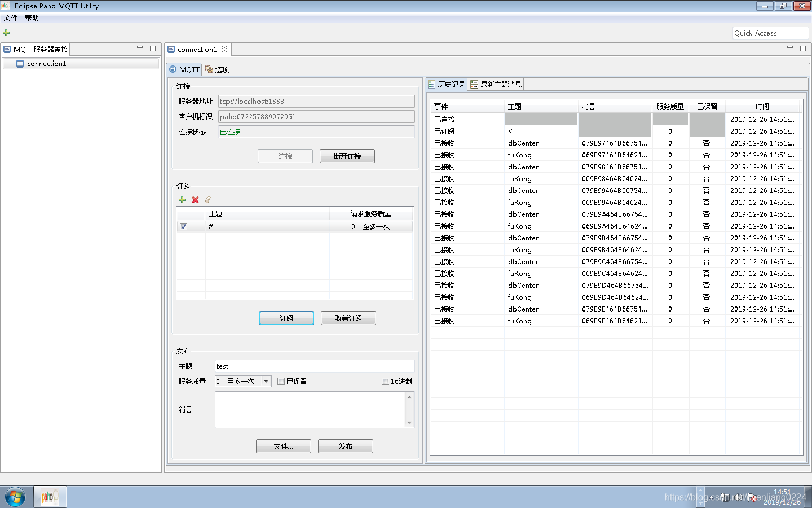Clear subscriptions with the eraser icon
812x508 pixels.
pyautogui.click(x=208, y=200)
